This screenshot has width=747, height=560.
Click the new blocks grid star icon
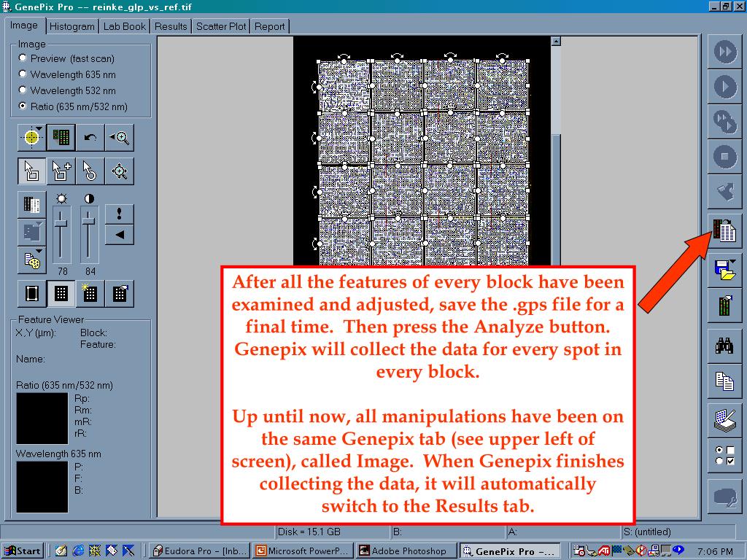click(x=90, y=294)
